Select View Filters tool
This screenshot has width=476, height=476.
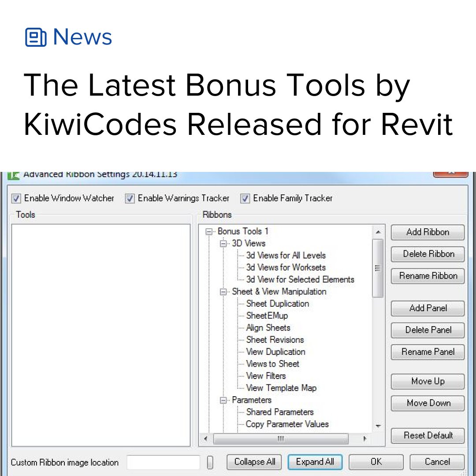tap(266, 376)
